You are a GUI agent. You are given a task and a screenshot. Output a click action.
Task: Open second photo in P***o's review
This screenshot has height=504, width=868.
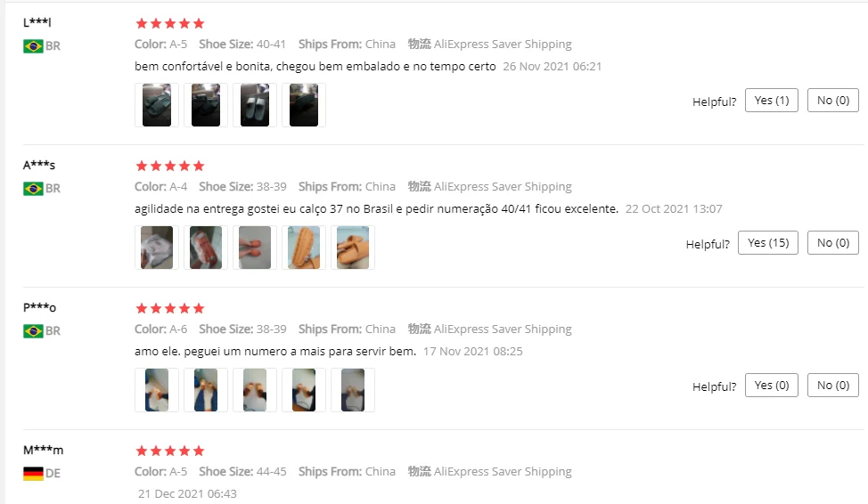pos(206,390)
